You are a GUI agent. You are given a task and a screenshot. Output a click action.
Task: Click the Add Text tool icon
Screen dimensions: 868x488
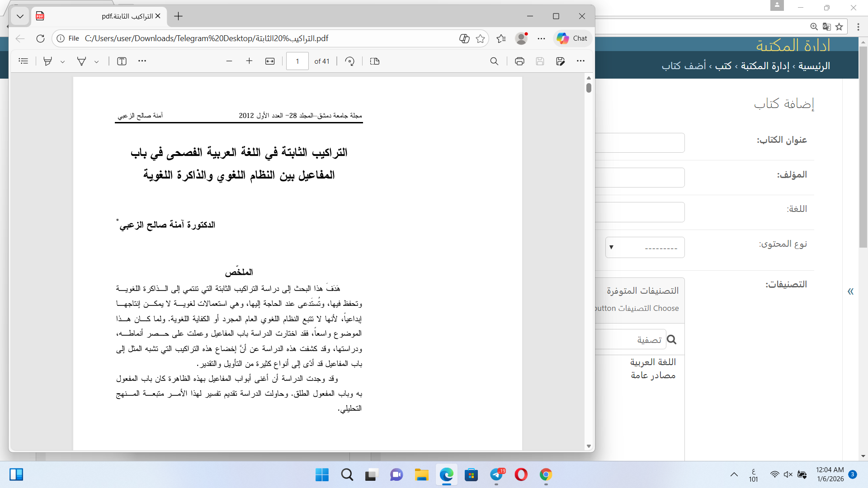tap(122, 61)
